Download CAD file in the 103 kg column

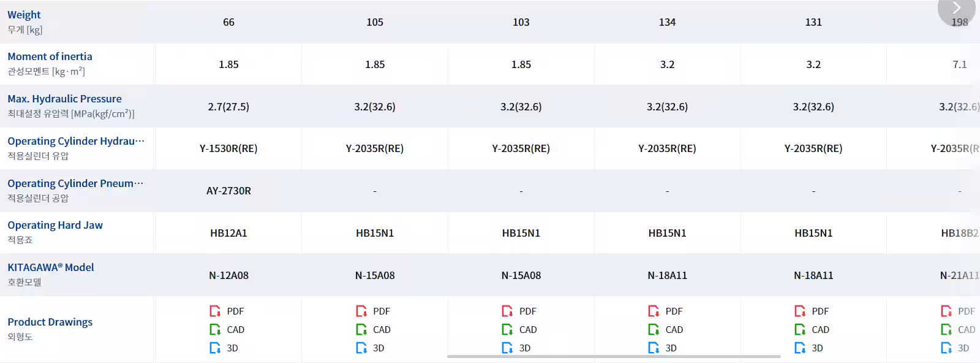click(x=519, y=329)
